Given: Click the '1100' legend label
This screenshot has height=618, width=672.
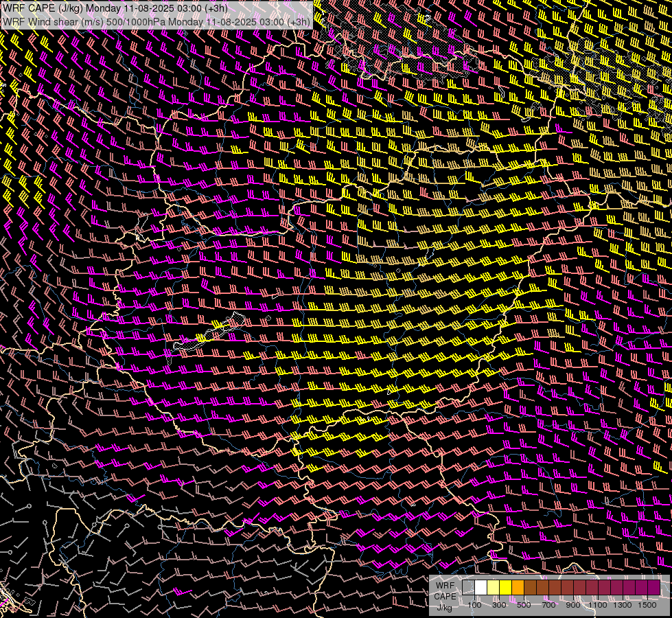Looking at the screenshot, I should click(598, 605).
